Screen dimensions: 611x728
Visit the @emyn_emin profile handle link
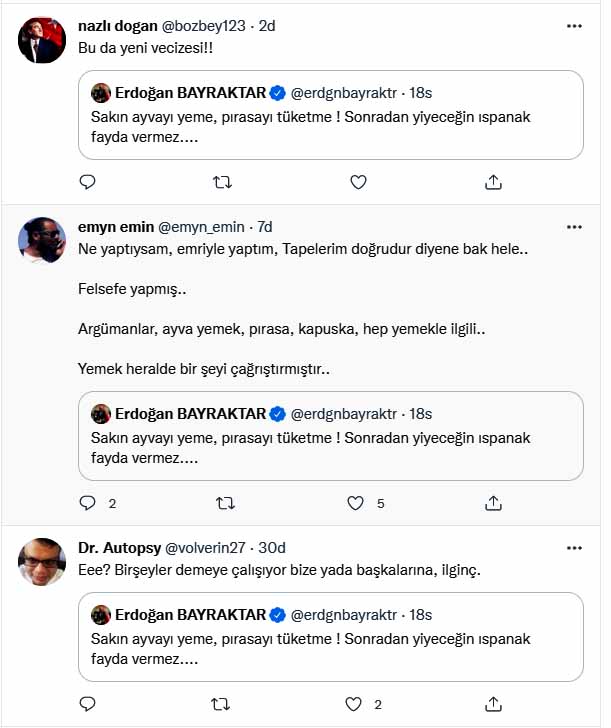199,227
